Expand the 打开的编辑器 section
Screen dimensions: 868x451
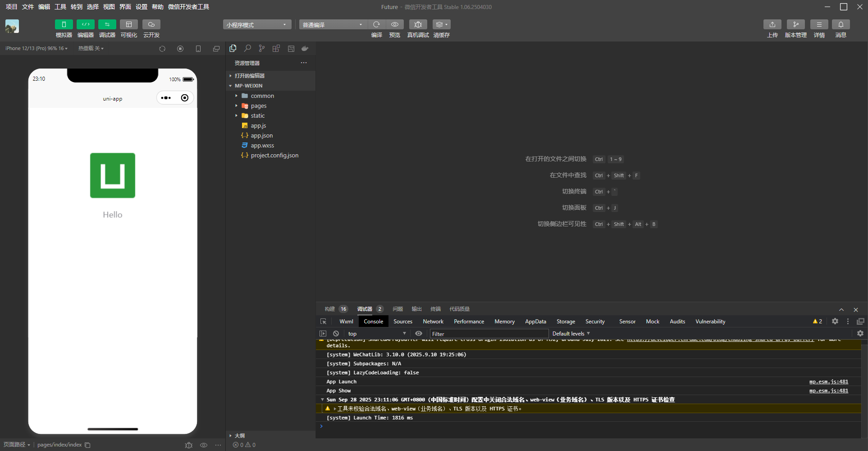coord(270,76)
